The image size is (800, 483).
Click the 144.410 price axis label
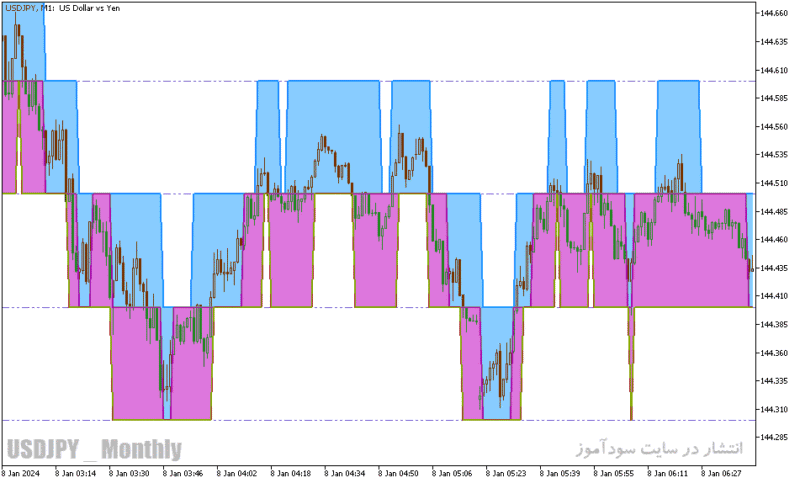[x=773, y=296]
